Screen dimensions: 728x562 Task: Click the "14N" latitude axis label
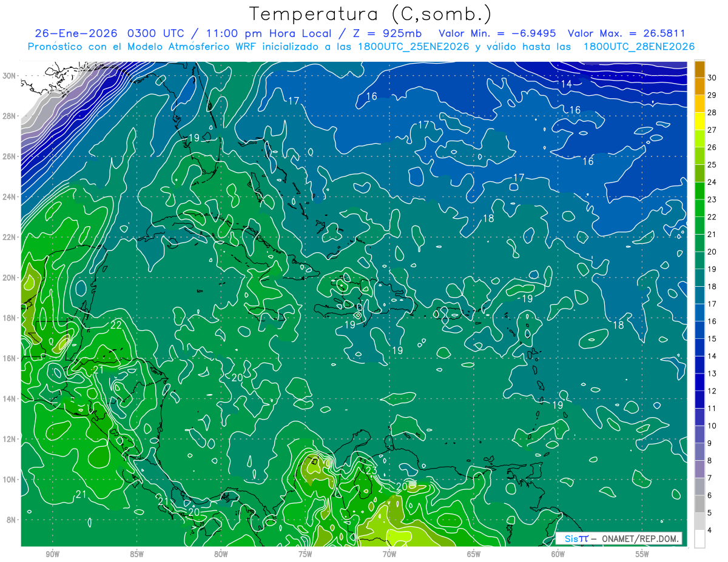10,399
